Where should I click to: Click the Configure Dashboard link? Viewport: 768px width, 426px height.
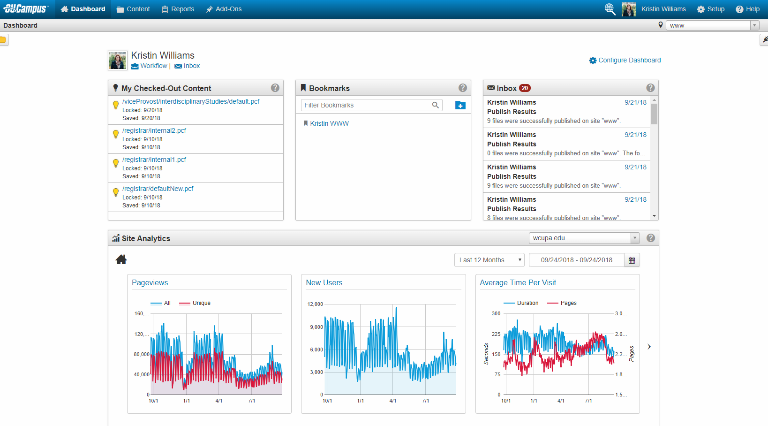click(624, 61)
